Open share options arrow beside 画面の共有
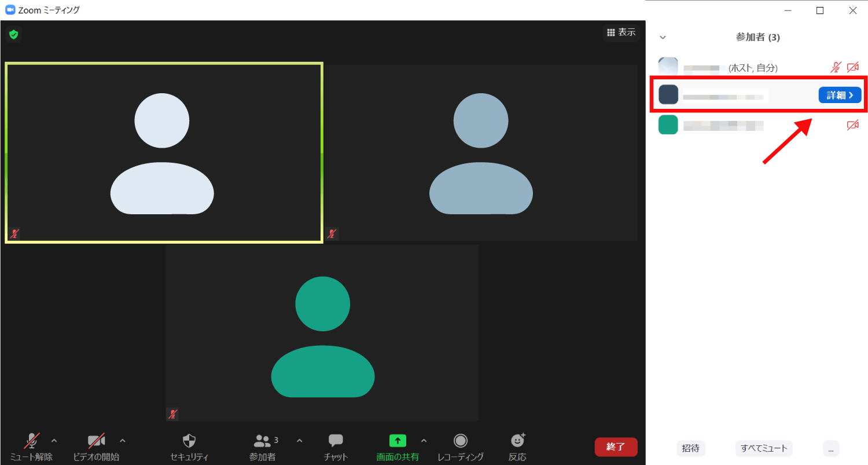The image size is (868, 465). click(x=424, y=441)
